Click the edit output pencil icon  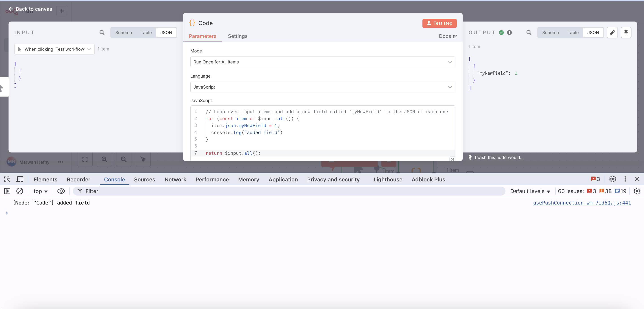pyautogui.click(x=612, y=33)
